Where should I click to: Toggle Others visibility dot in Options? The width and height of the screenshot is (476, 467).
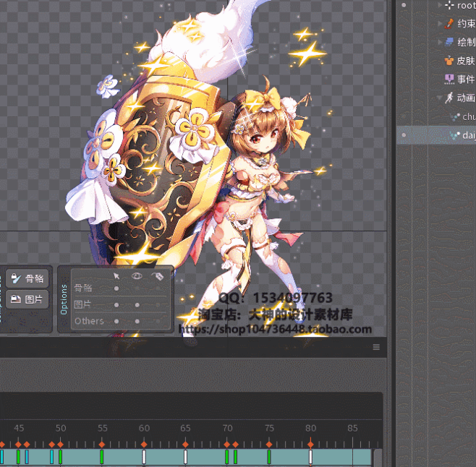(137, 321)
